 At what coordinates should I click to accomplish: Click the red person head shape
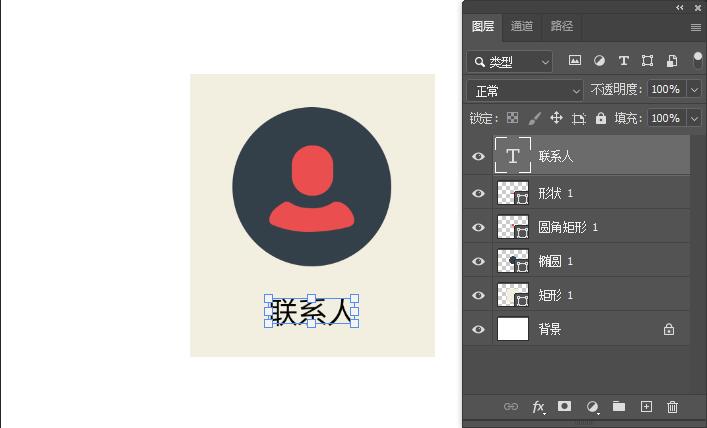tap(312, 170)
